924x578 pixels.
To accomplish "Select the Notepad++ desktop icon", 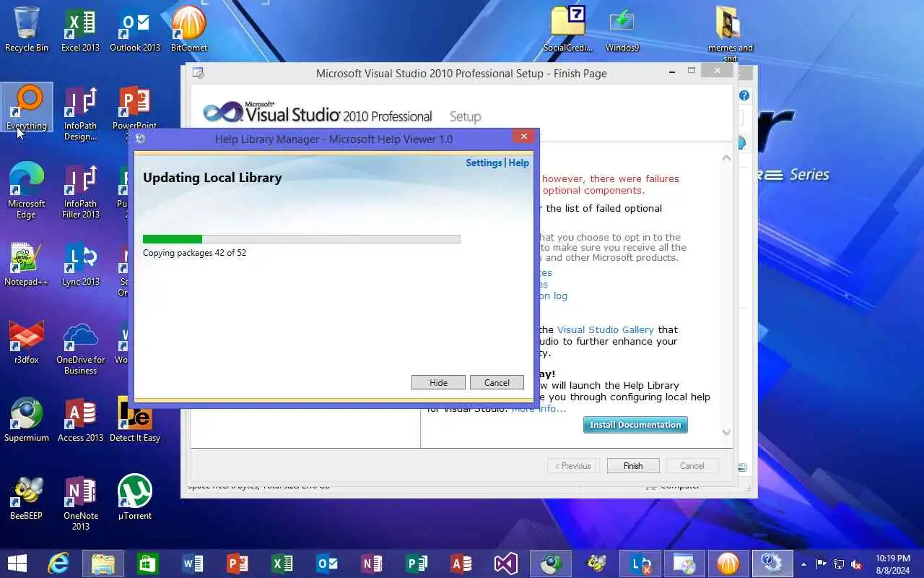I will [x=27, y=264].
